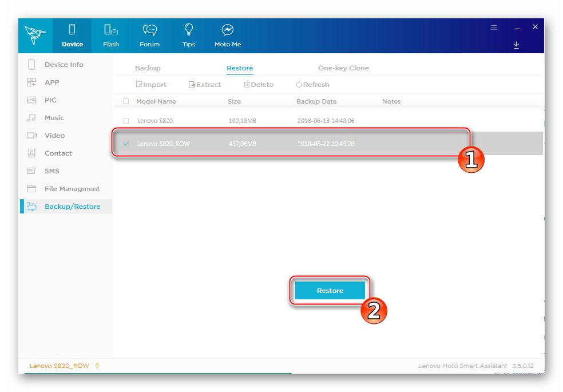Switch to the Flash section

click(111, 36)
